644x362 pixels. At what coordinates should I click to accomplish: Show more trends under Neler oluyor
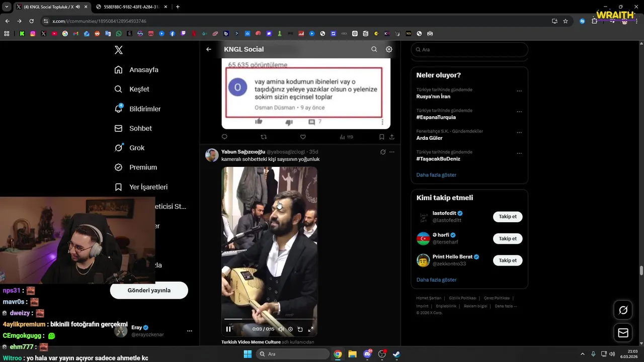[436, 175]
